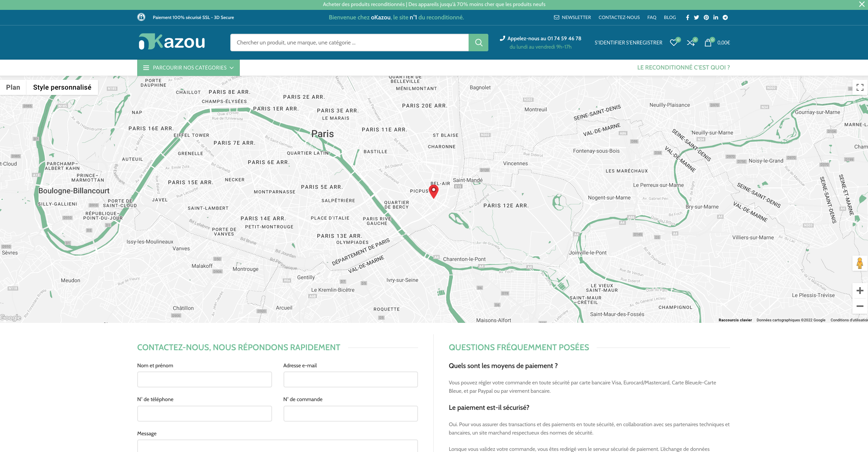Screen dimensions: 868x452
Task: Open the Twitter social icon
Action: pyautogui.click(x=696, y=17)
